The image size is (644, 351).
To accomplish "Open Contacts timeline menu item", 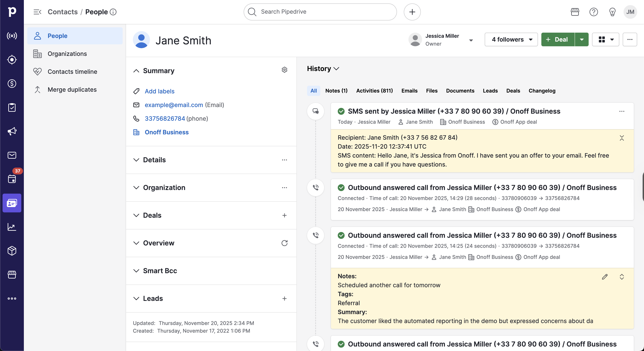I will 75,72.
